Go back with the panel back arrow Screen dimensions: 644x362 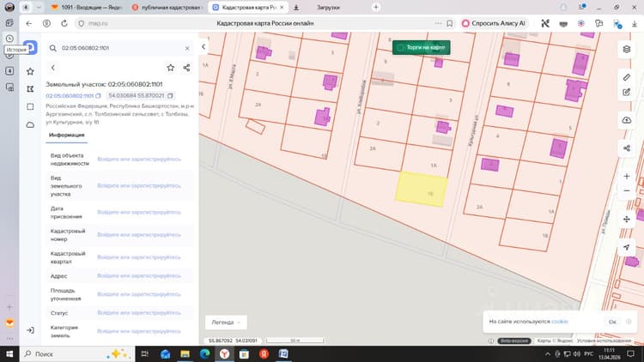53,68
